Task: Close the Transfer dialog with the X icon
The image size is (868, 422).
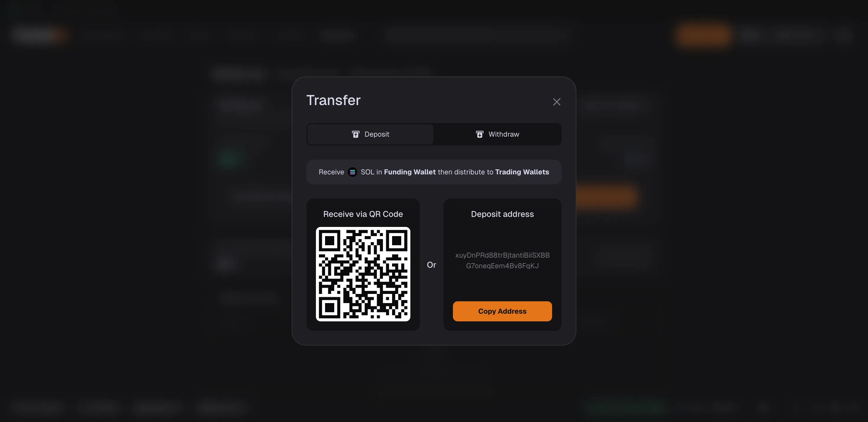Action: coord(557,102)
